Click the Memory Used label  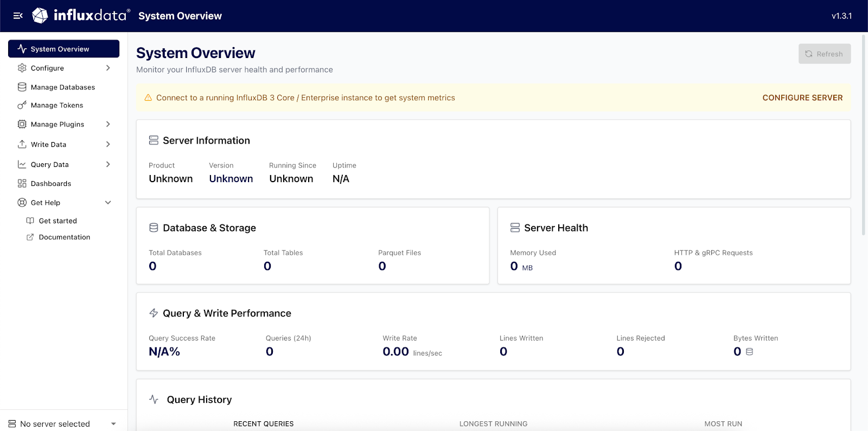(533, 253)
